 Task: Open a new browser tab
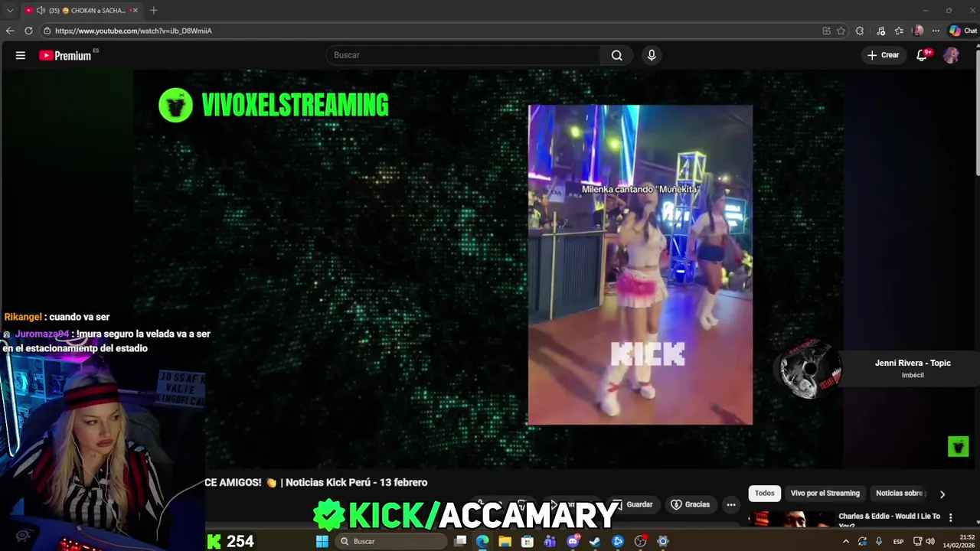(x=153, y=11)
